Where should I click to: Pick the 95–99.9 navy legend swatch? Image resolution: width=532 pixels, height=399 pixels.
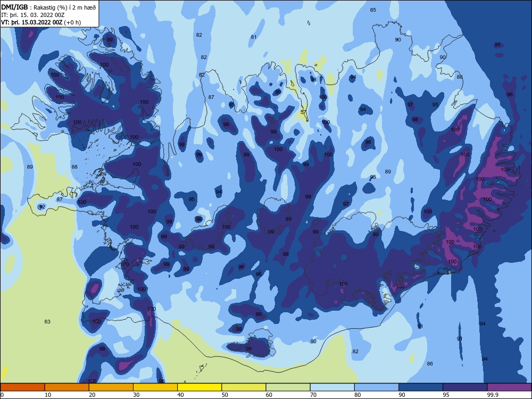tap(465, 387)
